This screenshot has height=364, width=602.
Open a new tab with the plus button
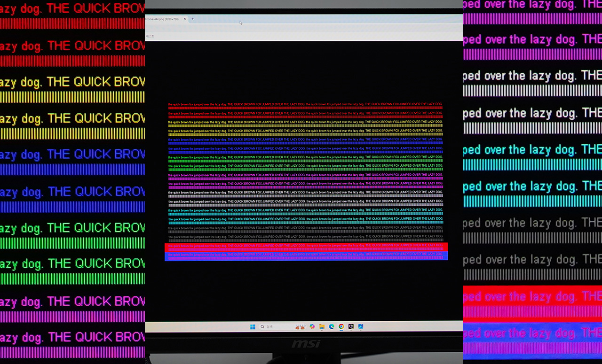[192, 19]
